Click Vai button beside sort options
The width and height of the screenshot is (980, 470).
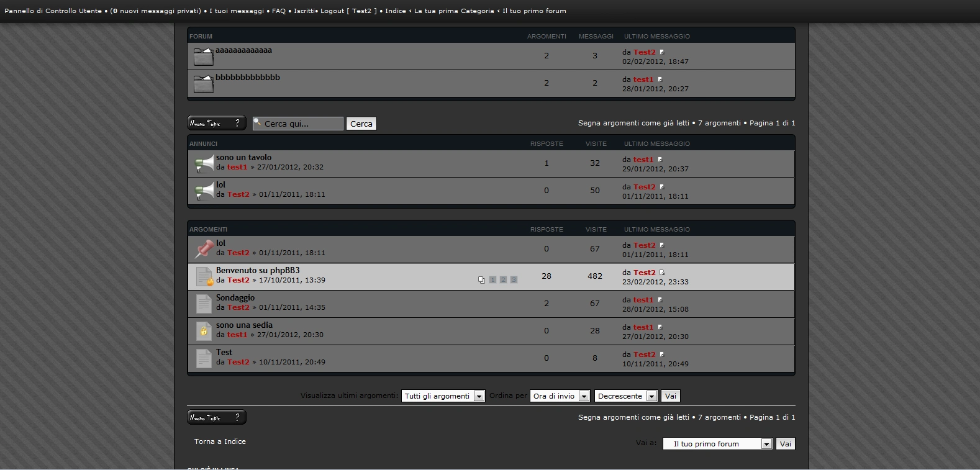pyautogui.click(x=671, y=396)
